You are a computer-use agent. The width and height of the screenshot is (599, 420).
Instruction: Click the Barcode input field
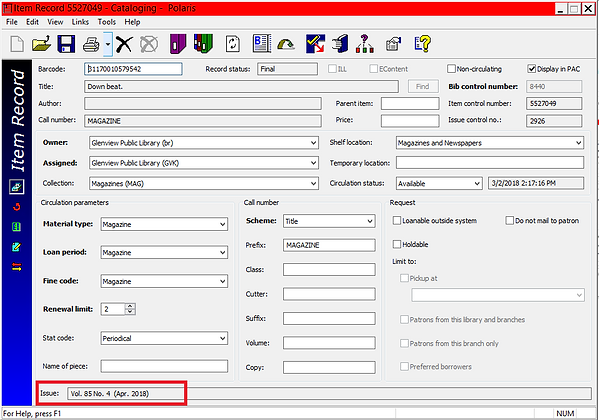(x=133, y=69)
